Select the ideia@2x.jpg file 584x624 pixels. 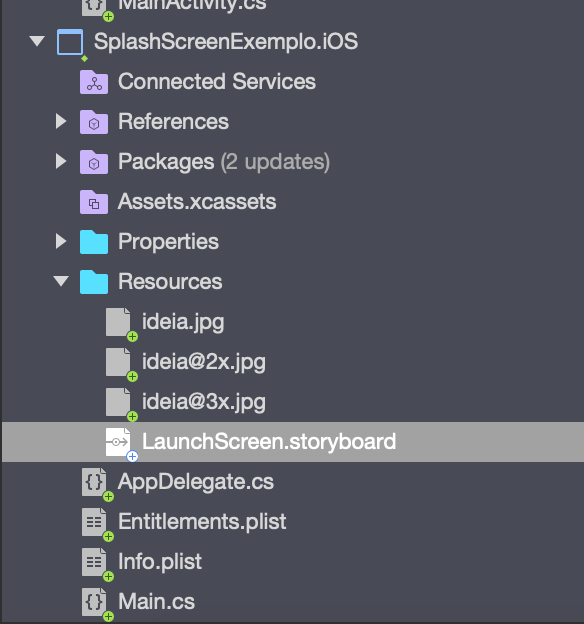(x=204, y=362)
